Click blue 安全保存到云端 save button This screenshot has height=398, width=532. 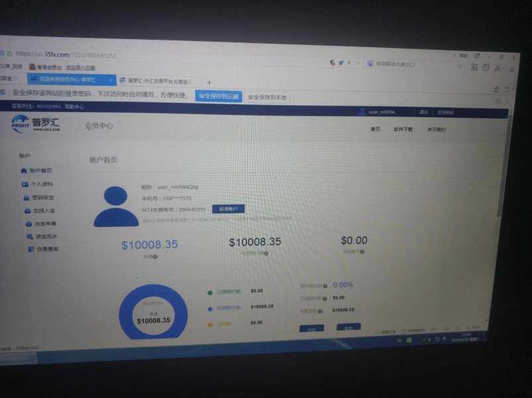tap(218, 96)
